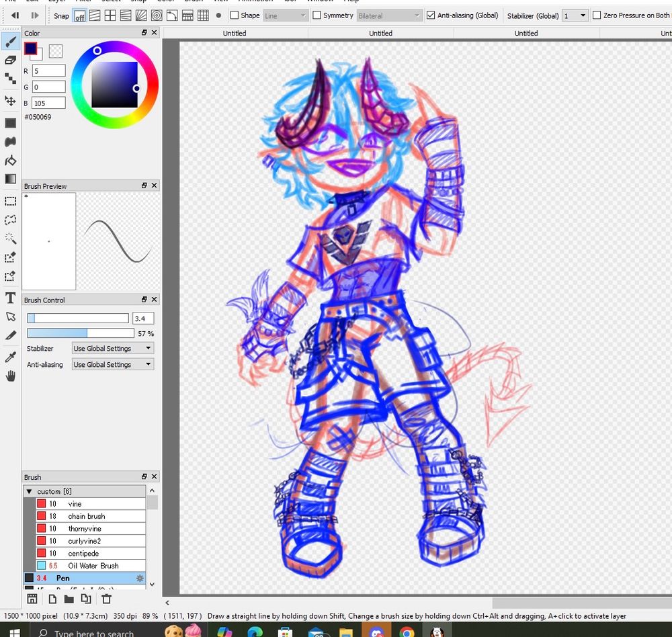
Task: Enable curve snap
Action: [172, 16]
